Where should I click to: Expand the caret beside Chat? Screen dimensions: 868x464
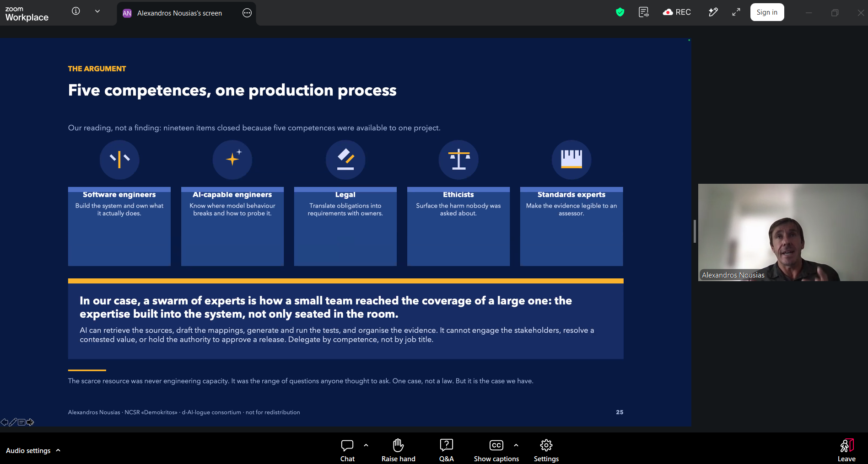(366, 445)
